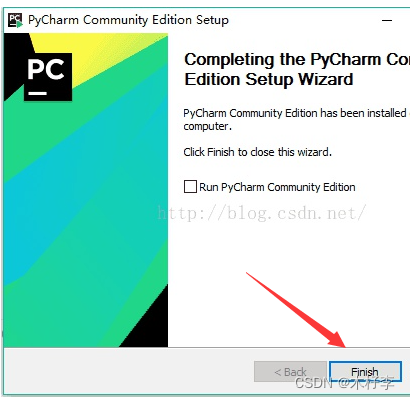Click the red arrow annotation pointing to Finish
Viewport: 410px width, 400px height.
297,310
